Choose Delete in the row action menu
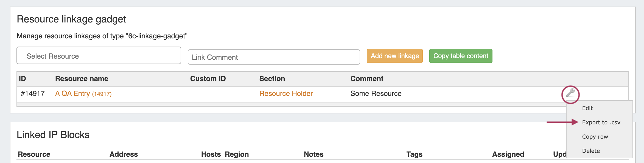Screen dimensions: 644x163 pyautogui.click(x=591, y=151)
